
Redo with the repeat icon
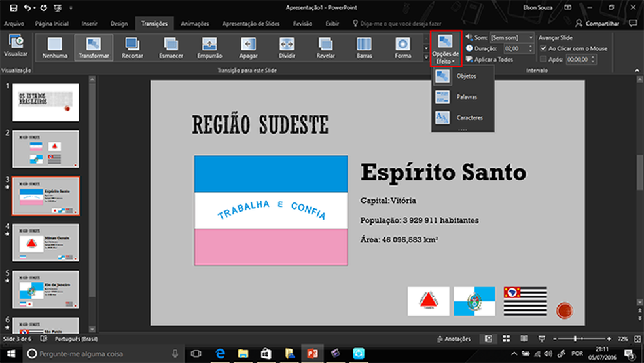44,7
